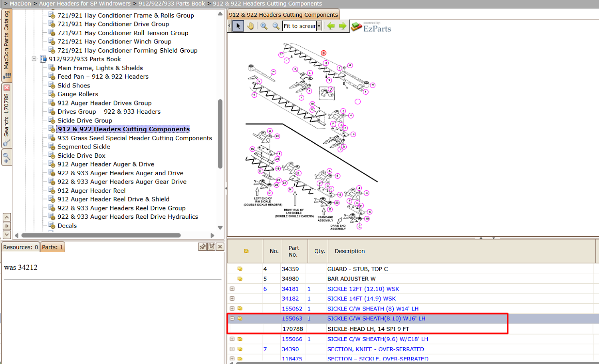This screenshot has height=364, width=599.
Task: Zoom out of the parts diagram
Action: pos(276,26)
